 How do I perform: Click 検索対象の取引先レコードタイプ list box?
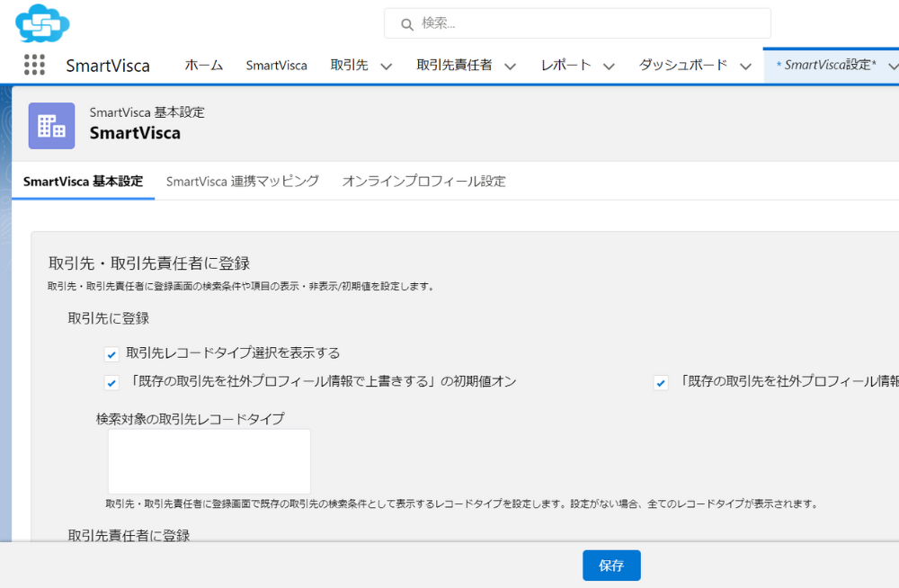209,461
